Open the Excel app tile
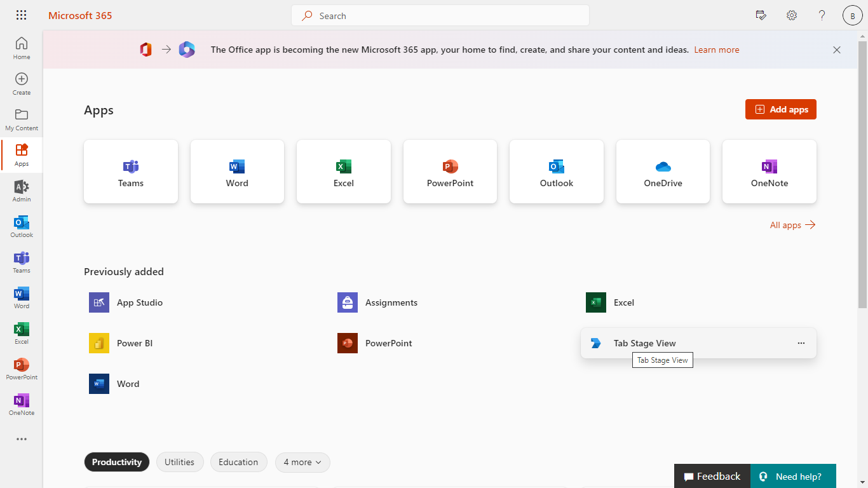Screen dimensions: 868x488 (x=343, y=172)
